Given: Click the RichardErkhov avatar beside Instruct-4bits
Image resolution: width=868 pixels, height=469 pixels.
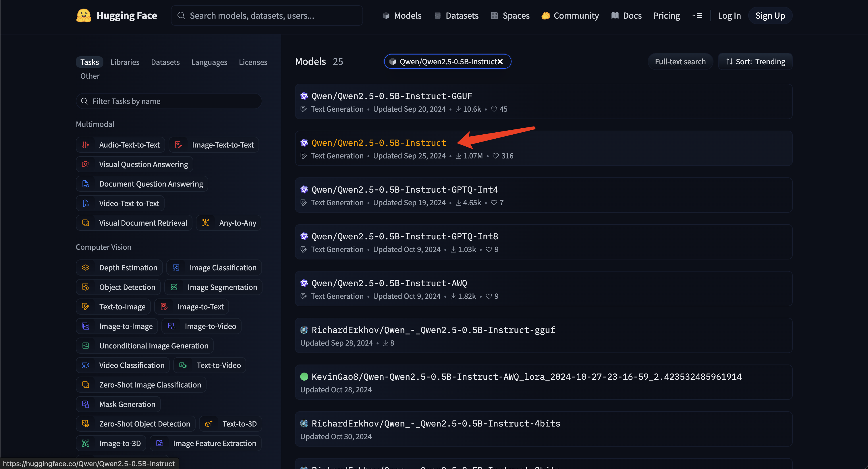Looking at the screenshot, I should coord(304,424).
